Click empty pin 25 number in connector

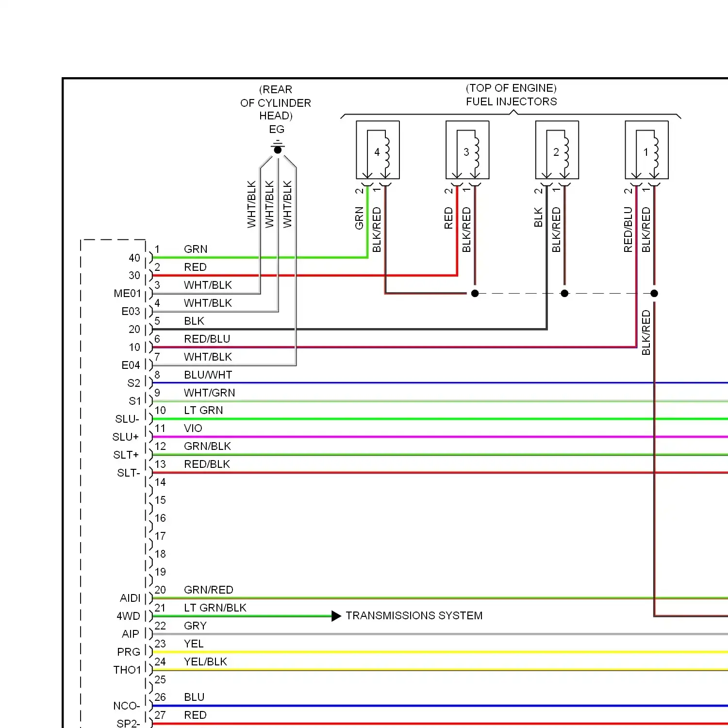[160, 679]
